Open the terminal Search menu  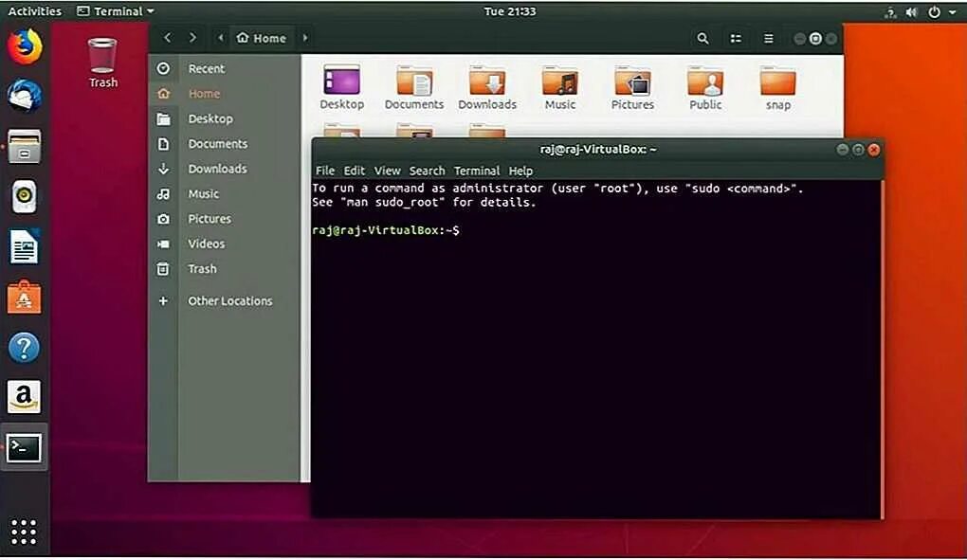point(427,171)
